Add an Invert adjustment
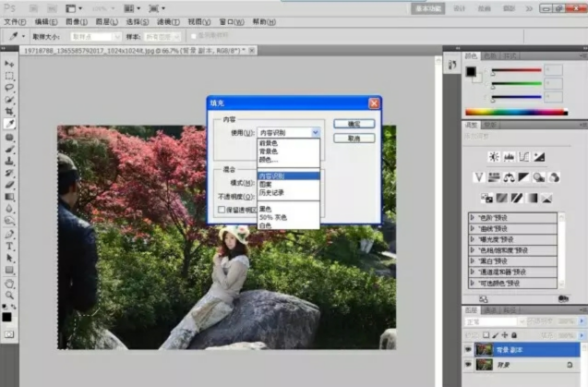 pyautogui.click(x=486, y=198)
